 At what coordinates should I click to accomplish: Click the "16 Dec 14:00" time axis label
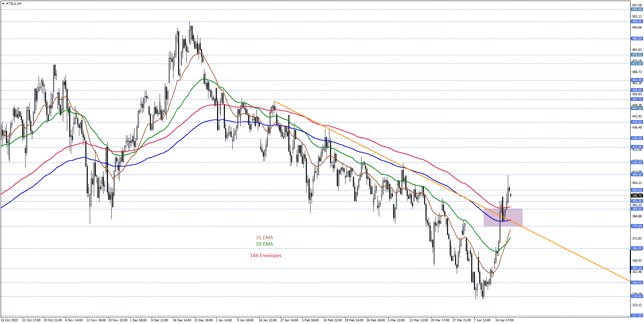point(182,320)
